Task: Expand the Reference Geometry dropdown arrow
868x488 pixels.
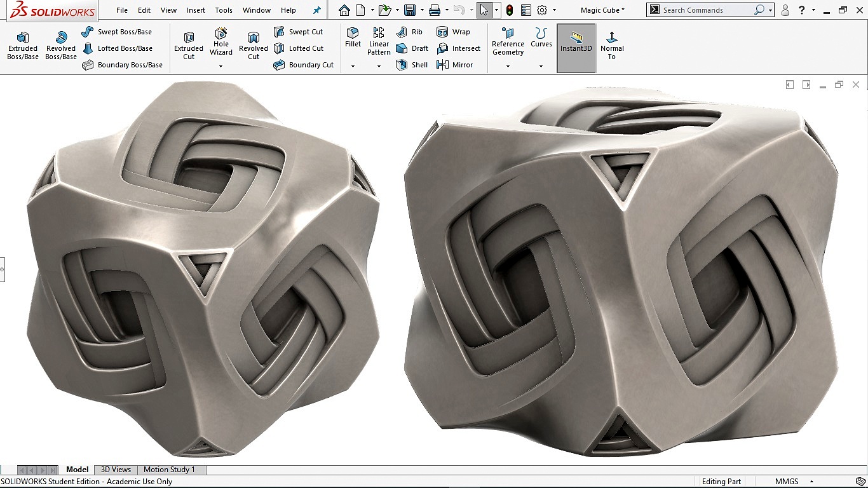Action: coord(508,66)
